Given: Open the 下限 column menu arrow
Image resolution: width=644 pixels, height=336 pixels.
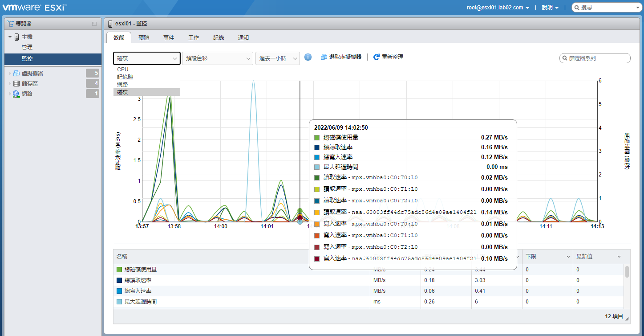Looking at the screenshot, I should 568,257.
